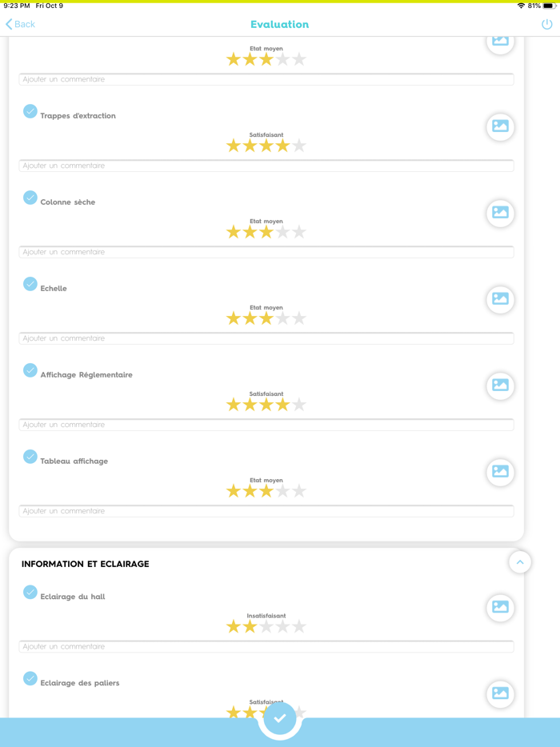560x747 pixels.
Task: Click the image icon for Eclairage des paliers
Action: (500, 694)
